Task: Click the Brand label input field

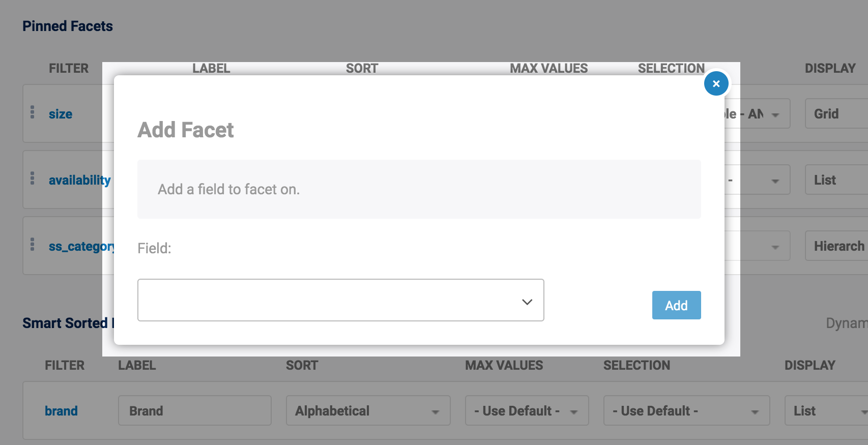Action: [194, 411]
